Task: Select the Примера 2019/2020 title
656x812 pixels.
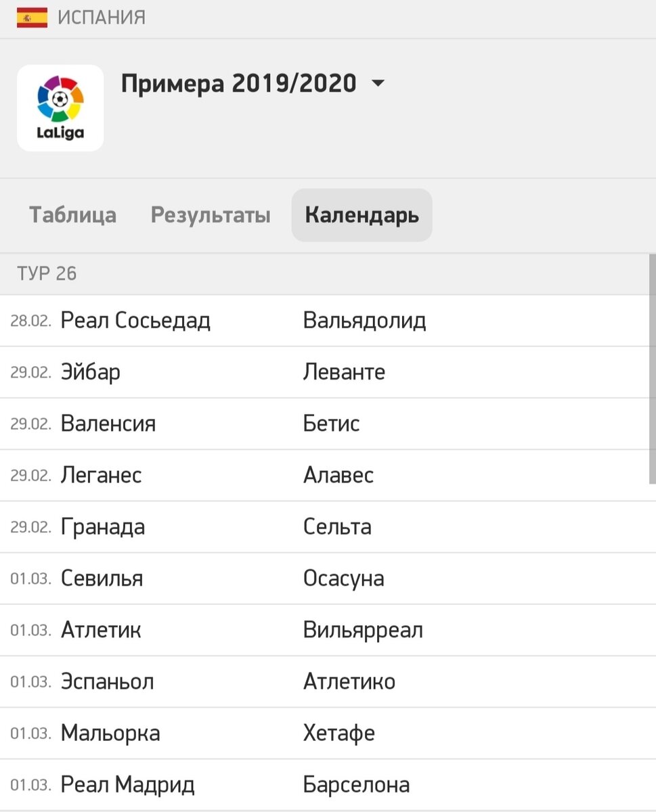Action: click(x=238, y=83)
